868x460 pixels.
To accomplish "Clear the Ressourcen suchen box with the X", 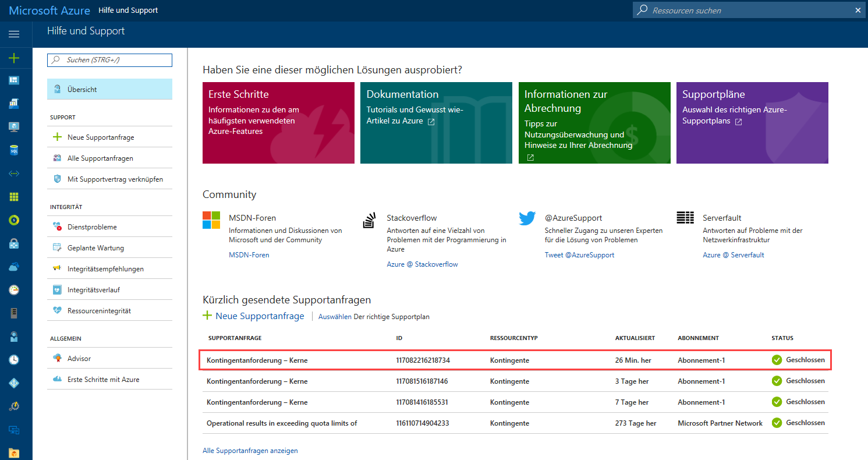I will click(858, 10).
